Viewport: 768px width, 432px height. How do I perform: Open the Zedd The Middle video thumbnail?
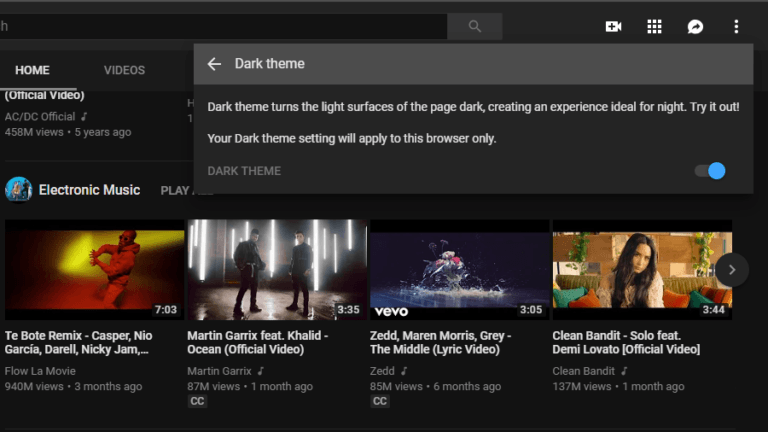tap(459, 270)
